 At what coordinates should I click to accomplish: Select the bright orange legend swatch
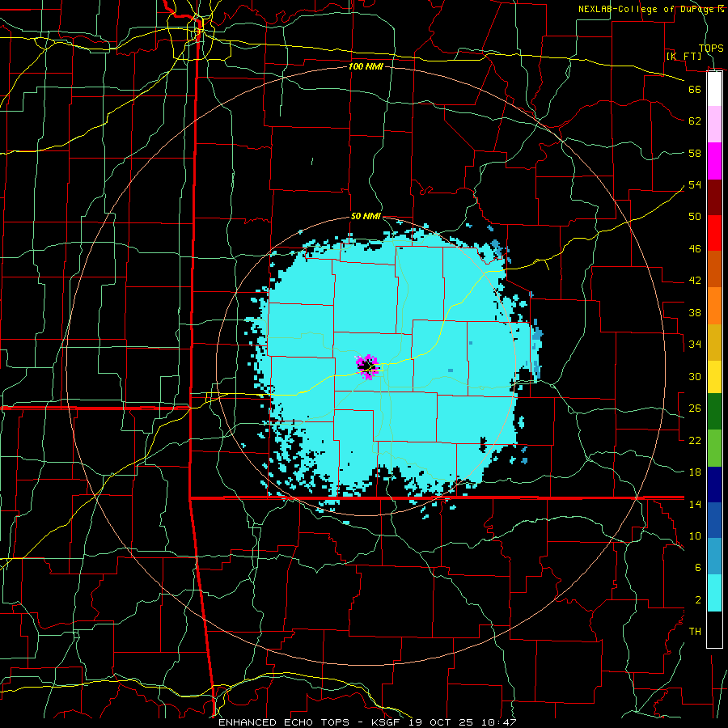click(714, 305)
